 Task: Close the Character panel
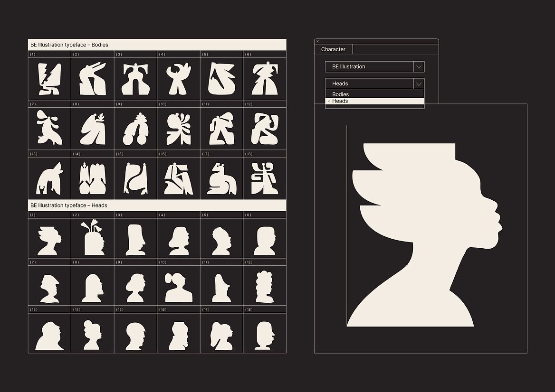(317, 42)
